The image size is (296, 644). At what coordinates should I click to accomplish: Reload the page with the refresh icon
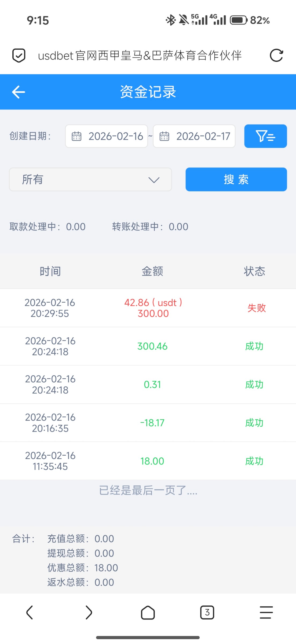(x=276, y=56)
